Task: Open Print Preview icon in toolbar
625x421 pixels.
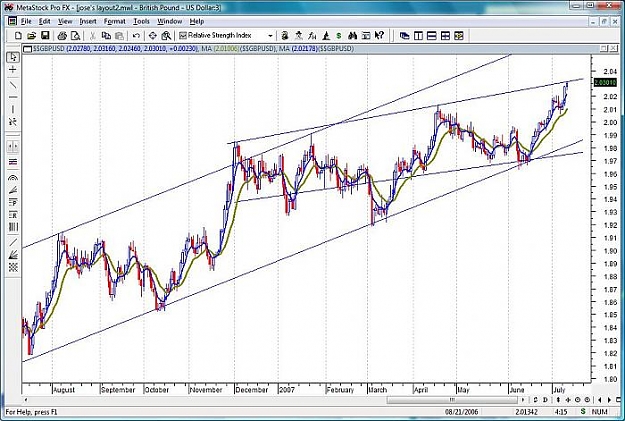Action: coord(75,36)
